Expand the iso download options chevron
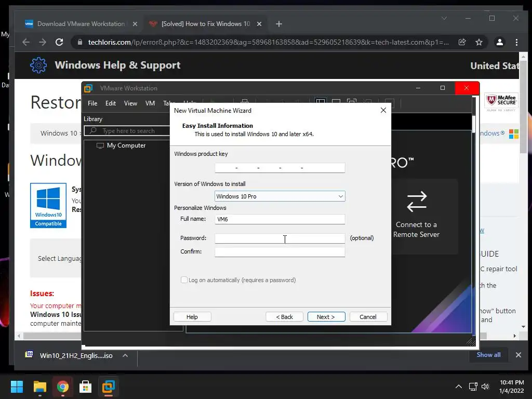 coord(125,355)
